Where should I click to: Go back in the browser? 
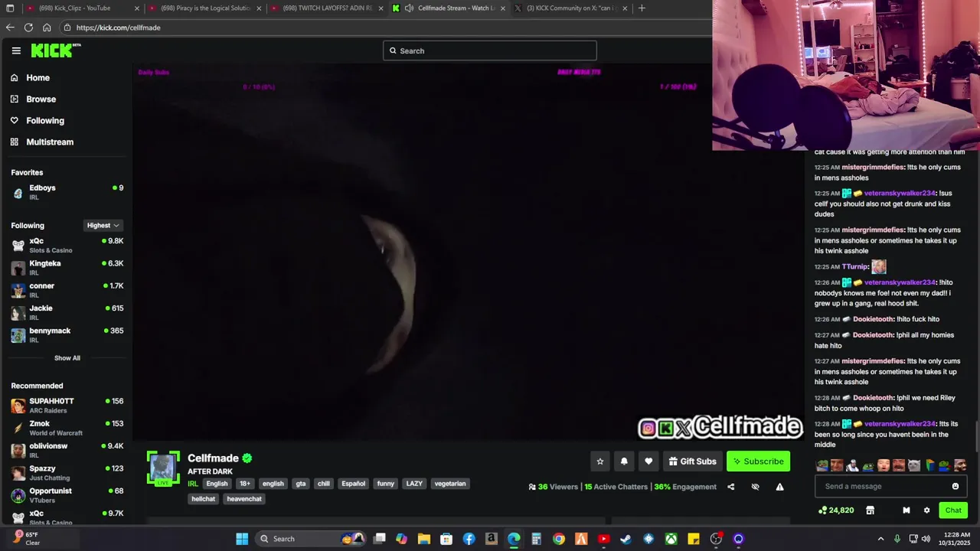click(x=9, y=28)
